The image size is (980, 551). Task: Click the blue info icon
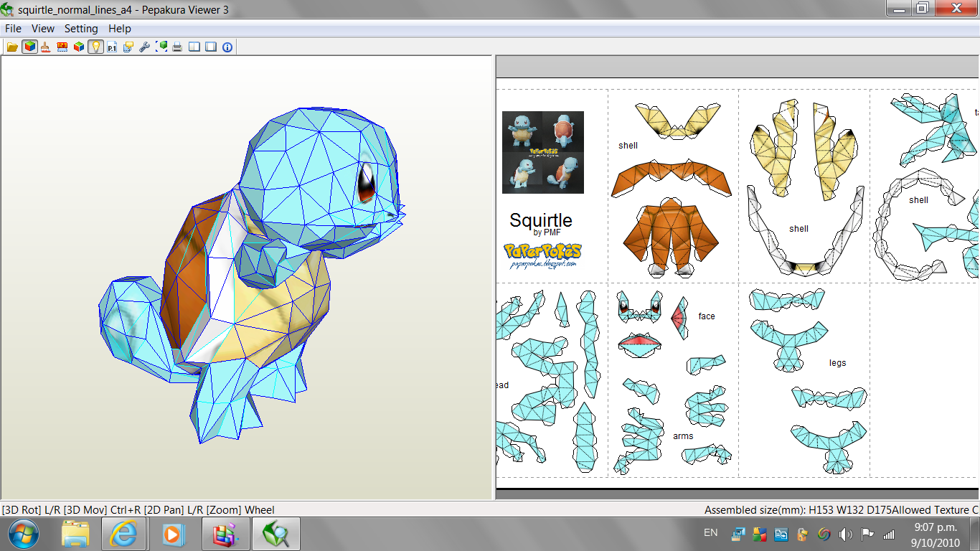pos(227,47)
